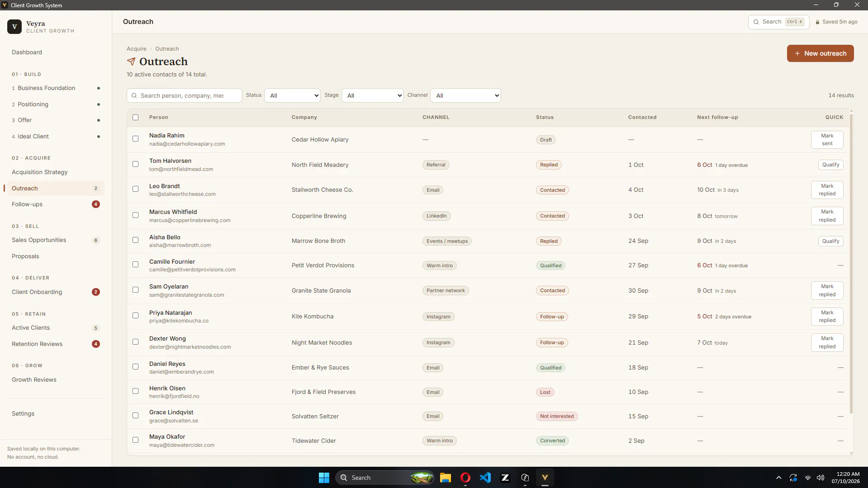Open File Explorer from the taskbar
Viewport: 868px width, 488px height.
click(x=446, y=478)
